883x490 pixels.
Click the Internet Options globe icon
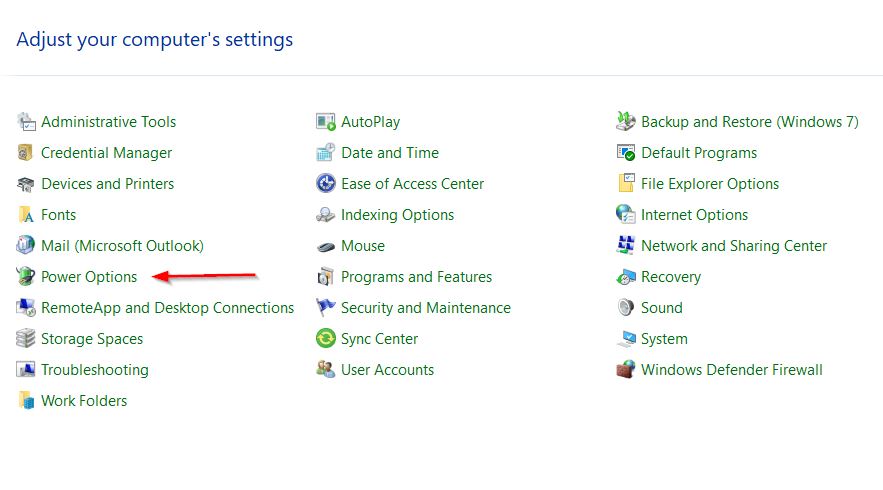[626, 215]
